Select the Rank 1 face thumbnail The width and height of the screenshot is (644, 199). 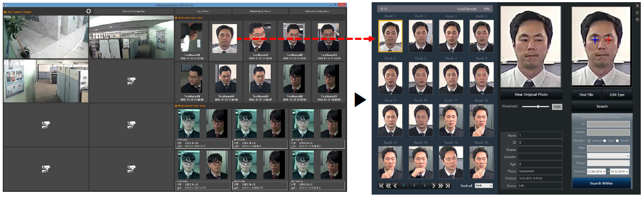[390, 36]
